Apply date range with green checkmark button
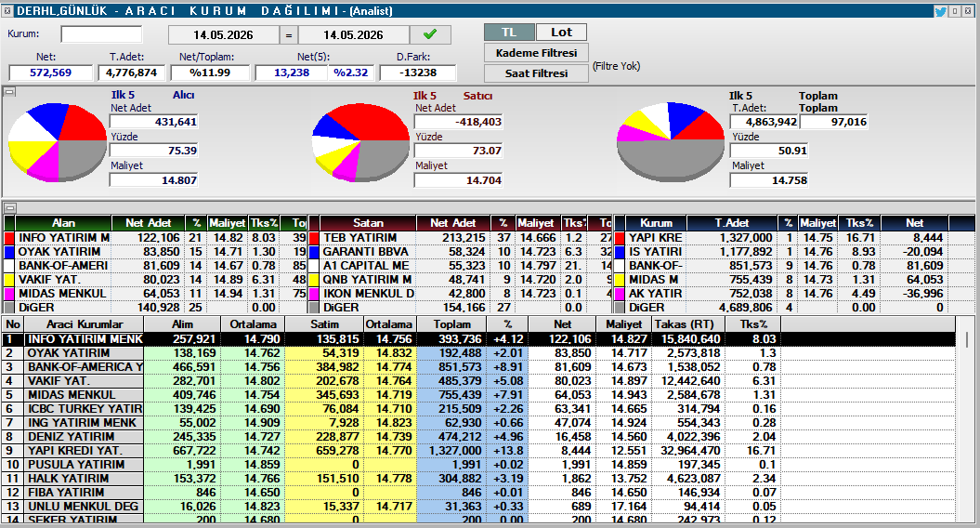The height and width of the screenshot is (528, 980). click(x=430, y=34)
